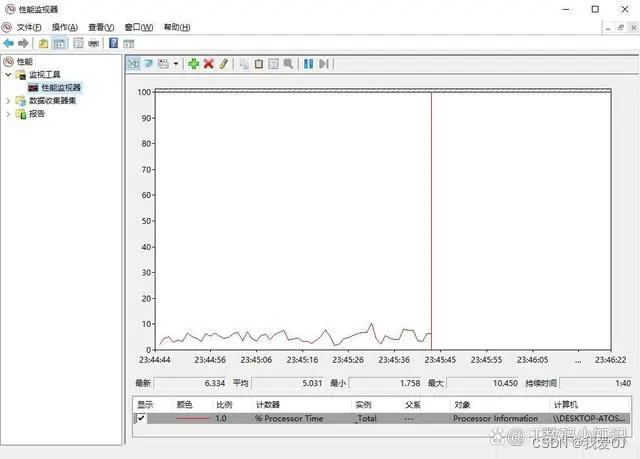
Task: Click the 持续时间 value 1:40
Action: point(596,383)
